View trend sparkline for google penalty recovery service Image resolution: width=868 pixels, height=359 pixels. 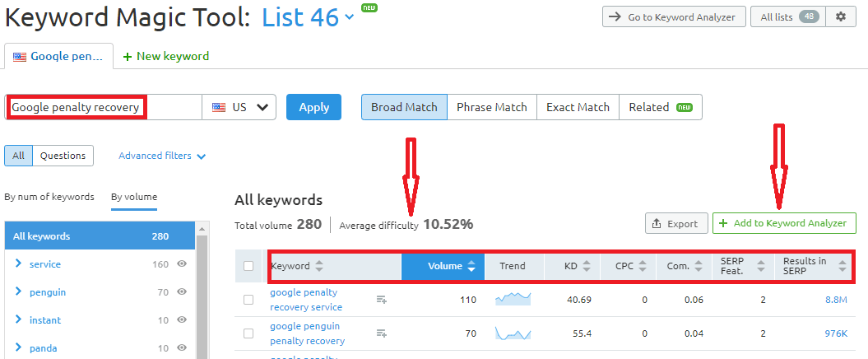tap(513, 299)
